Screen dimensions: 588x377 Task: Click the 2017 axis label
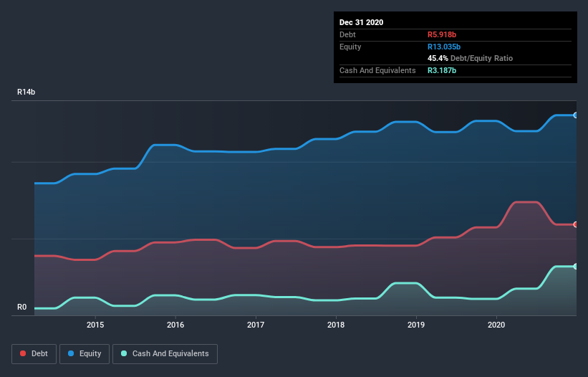256,325
